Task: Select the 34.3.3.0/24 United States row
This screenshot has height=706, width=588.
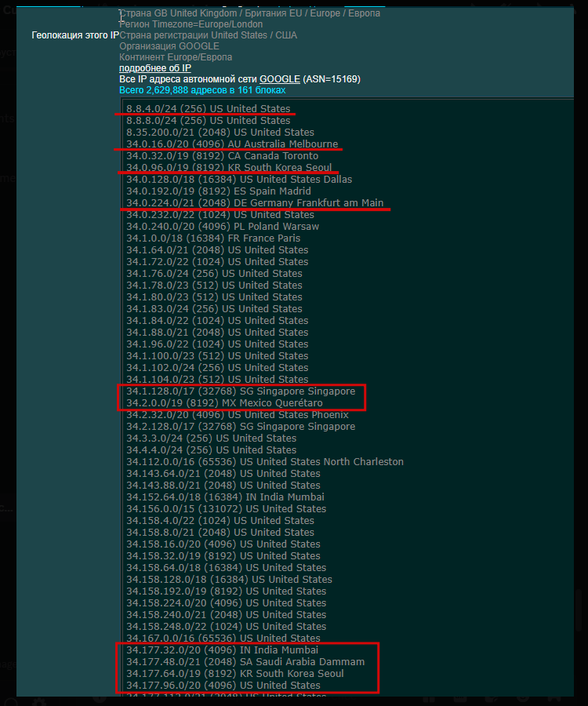Action: [x=212, y=438]
